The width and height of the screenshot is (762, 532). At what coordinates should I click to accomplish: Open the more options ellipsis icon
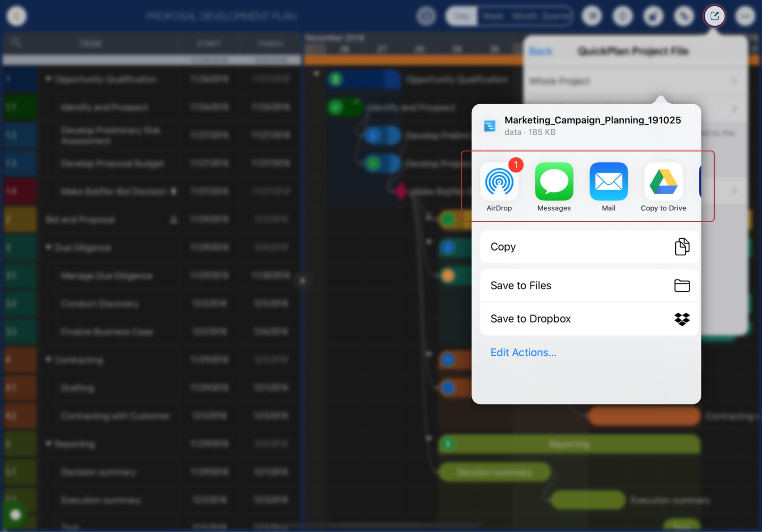745,16
